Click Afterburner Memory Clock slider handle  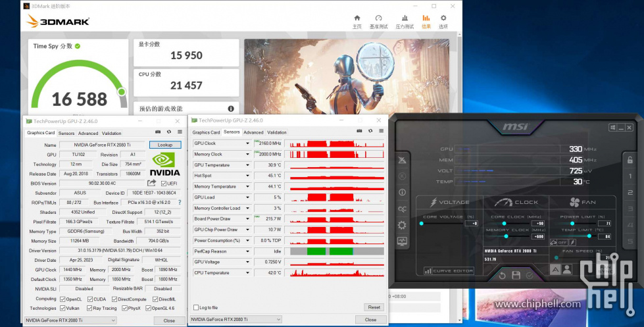[x=506, y=236]
